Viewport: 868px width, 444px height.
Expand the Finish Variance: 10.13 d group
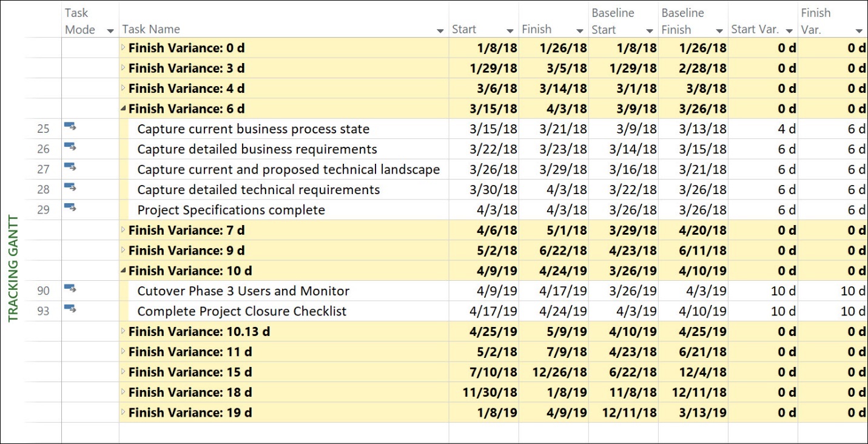[124, 331]
